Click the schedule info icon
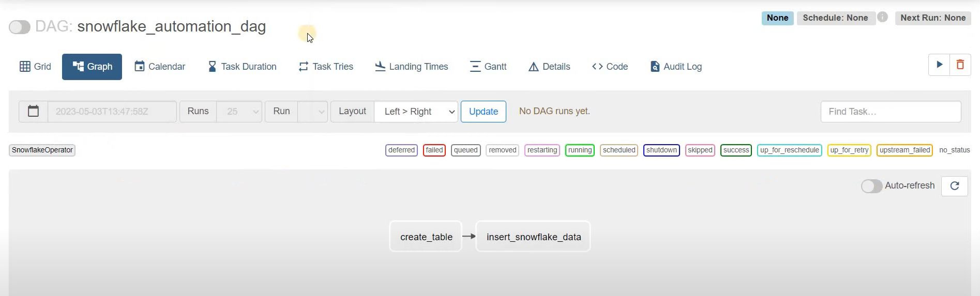This screenshot has height=296, width=980. pyautogui.click(x=883, y=17)
